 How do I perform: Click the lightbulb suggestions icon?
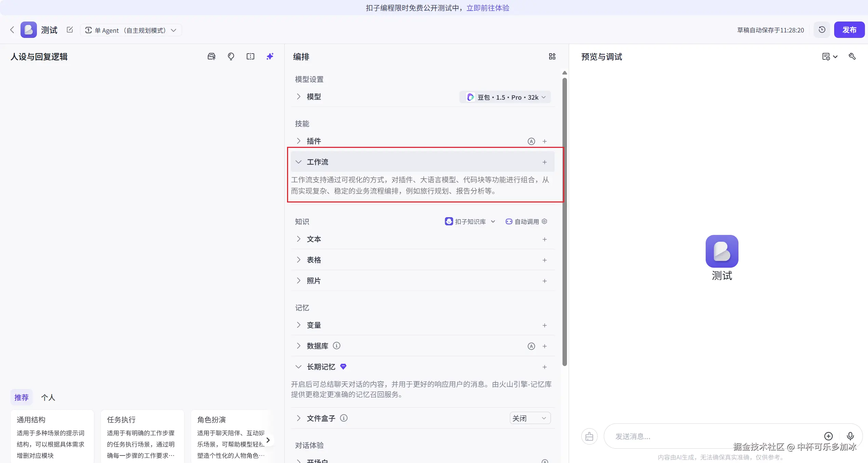tap(231, 56)
